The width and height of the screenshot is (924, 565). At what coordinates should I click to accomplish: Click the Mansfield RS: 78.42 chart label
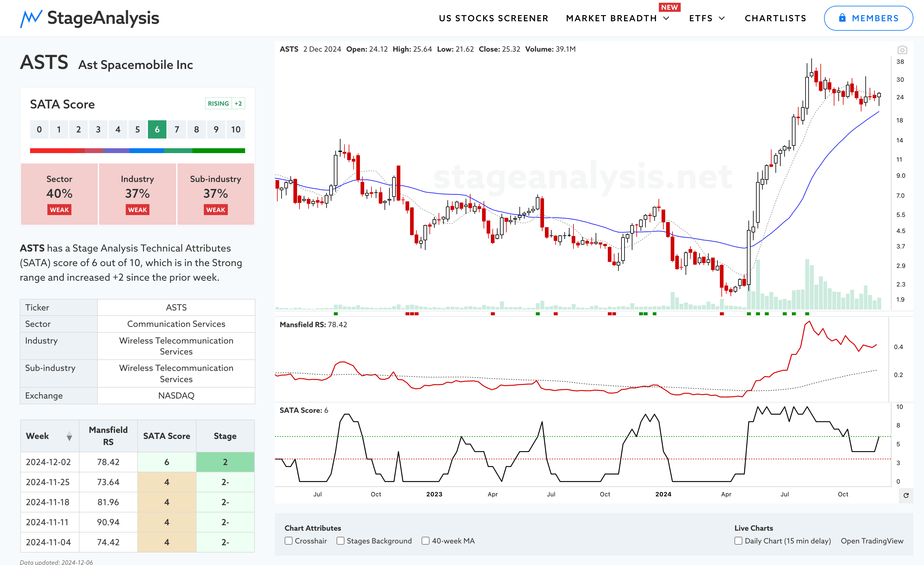tap(313, 325)
